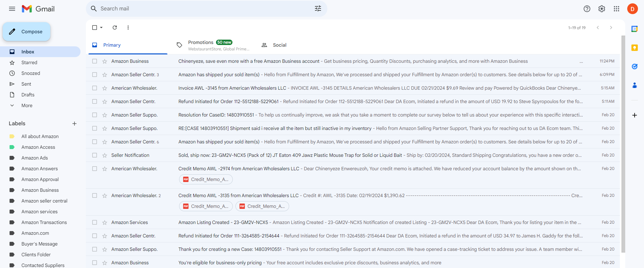This screenshot has width=644, height=268.
Task: Open Credit_Memo attachment in AWL -2974 email
Action: click(x=206, y=179)
